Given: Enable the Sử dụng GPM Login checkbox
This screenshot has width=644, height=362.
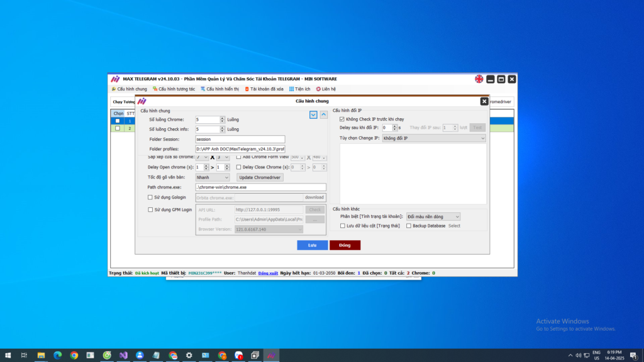Looking at the screenshot, I should click(x=150, y=209).
